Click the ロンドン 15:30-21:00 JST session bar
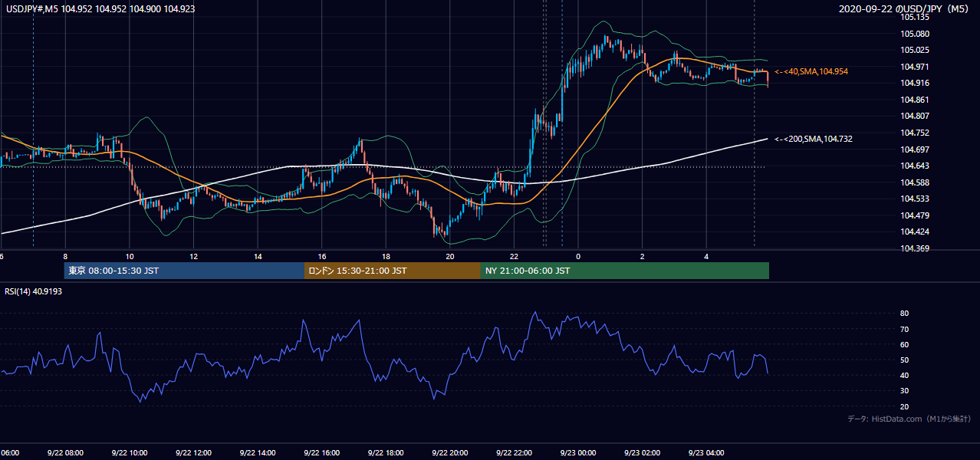Screen dimensions: 980x460 click(393, 271)
